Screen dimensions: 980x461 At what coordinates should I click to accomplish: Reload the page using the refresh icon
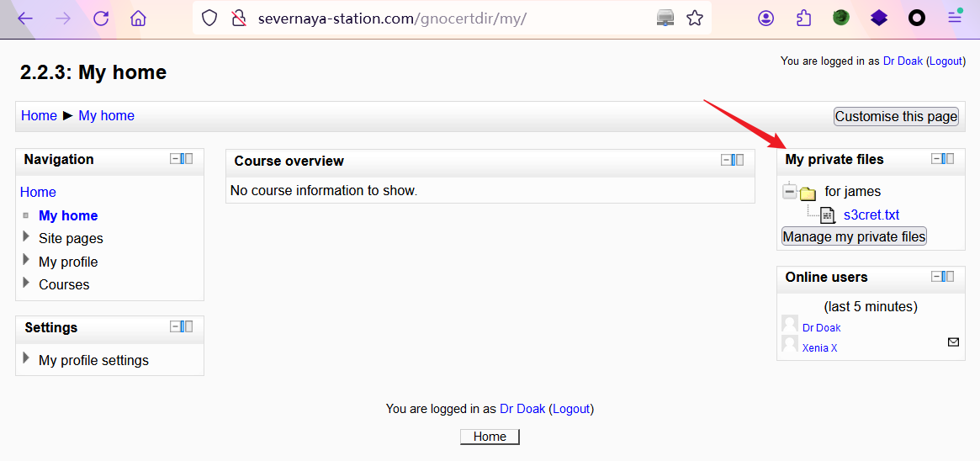point(101,18)
